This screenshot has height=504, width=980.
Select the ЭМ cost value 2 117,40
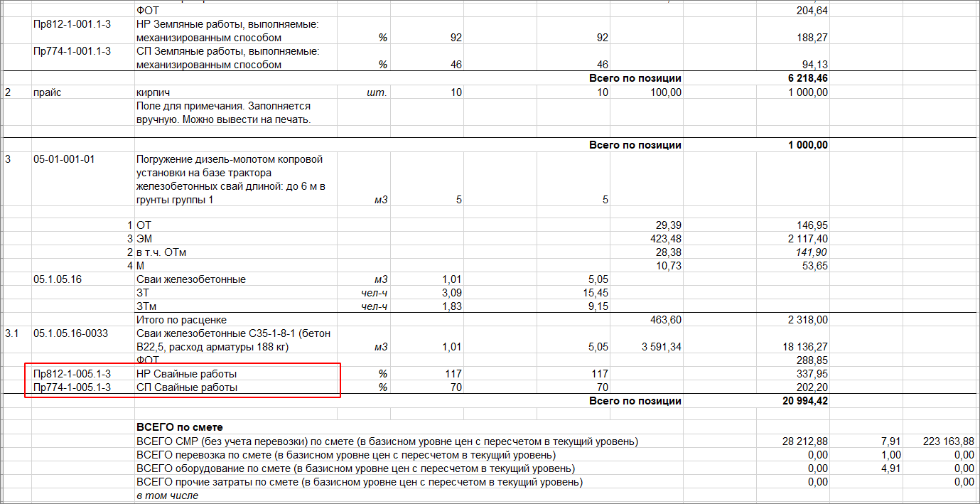pos(803,239)
